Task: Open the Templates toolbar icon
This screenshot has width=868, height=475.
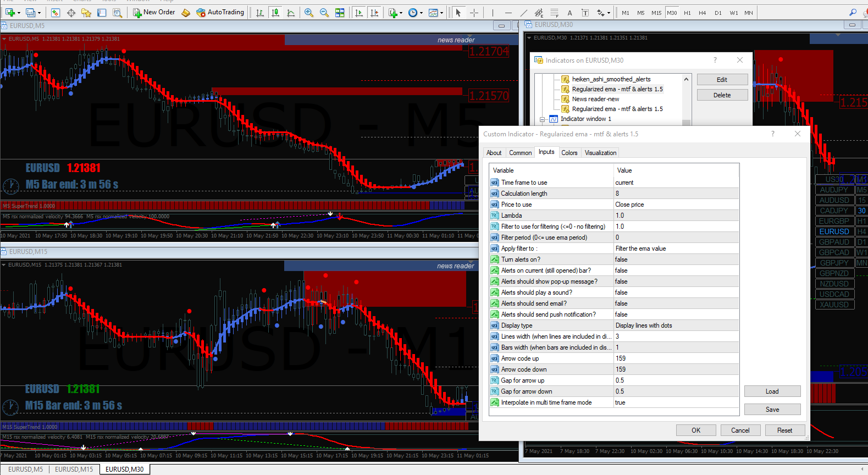Action: [x=433, y=13]
